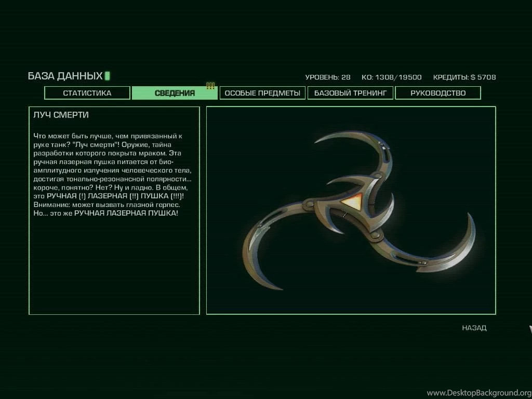Viewport: 532px width, 399px height.
Task: Click the green indicator beside БАЗА ДАННЫХ
Action: point(108,76)
